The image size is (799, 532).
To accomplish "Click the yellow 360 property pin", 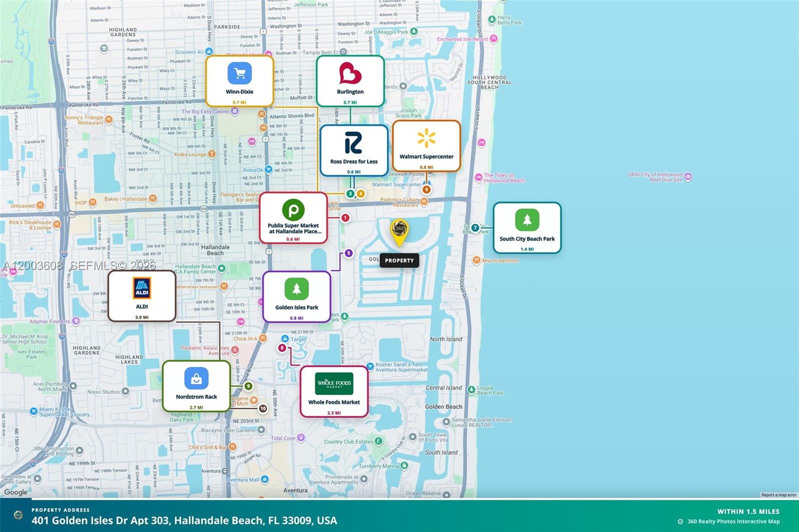I will click(399, 232).
